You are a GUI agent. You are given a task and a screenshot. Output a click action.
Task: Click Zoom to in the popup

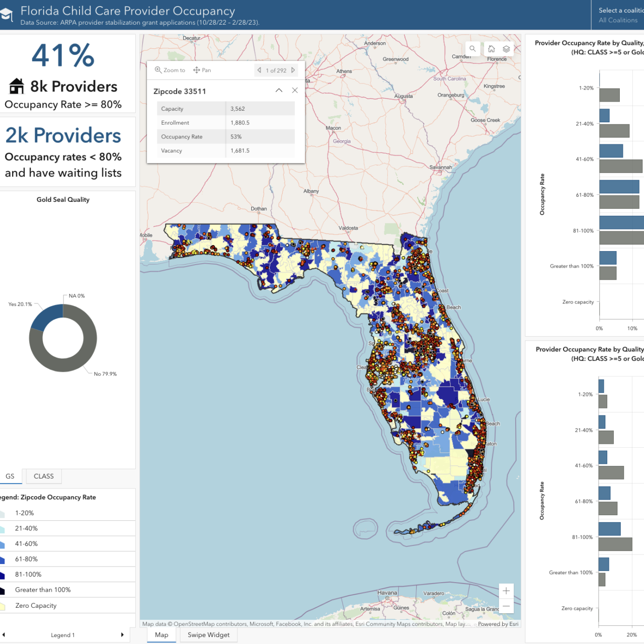coord(170,70)
